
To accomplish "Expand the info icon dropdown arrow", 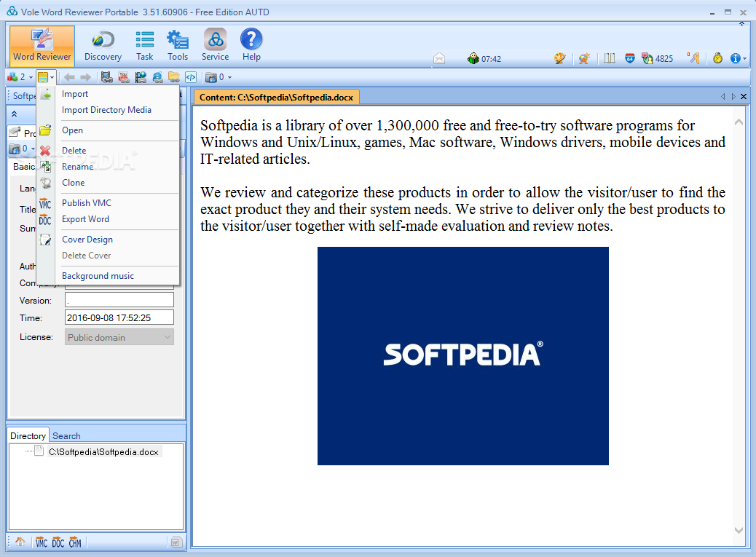I will [x=745, y=59].
